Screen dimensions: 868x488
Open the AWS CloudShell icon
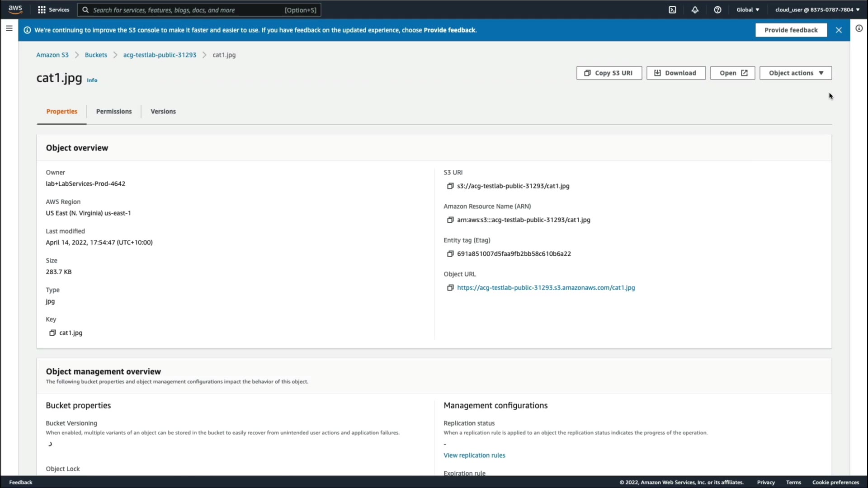tap(672, 9)
